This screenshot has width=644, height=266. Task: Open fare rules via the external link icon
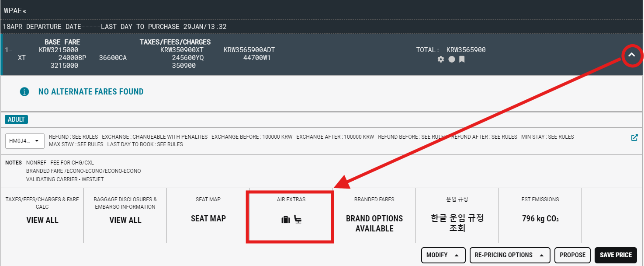pos(634,137)
